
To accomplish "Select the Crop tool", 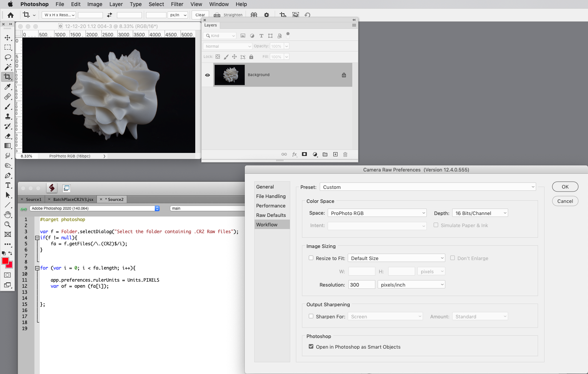I will 8,76.
